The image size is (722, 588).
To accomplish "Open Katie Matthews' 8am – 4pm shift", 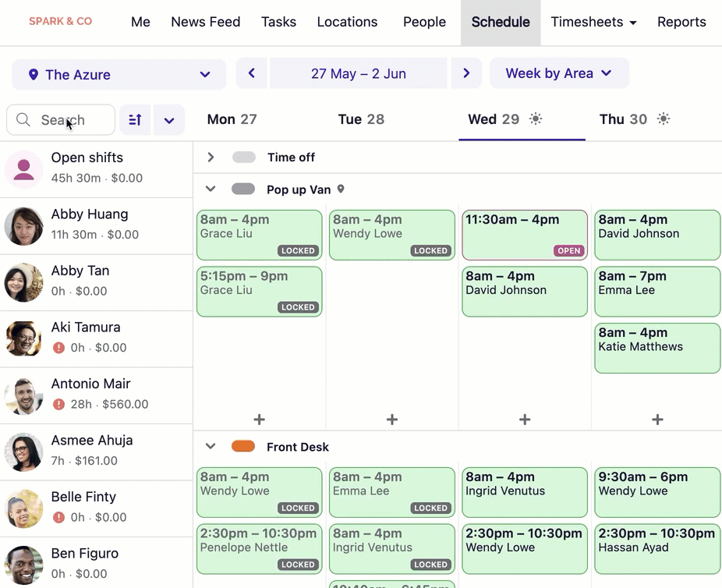I will 657,348.
